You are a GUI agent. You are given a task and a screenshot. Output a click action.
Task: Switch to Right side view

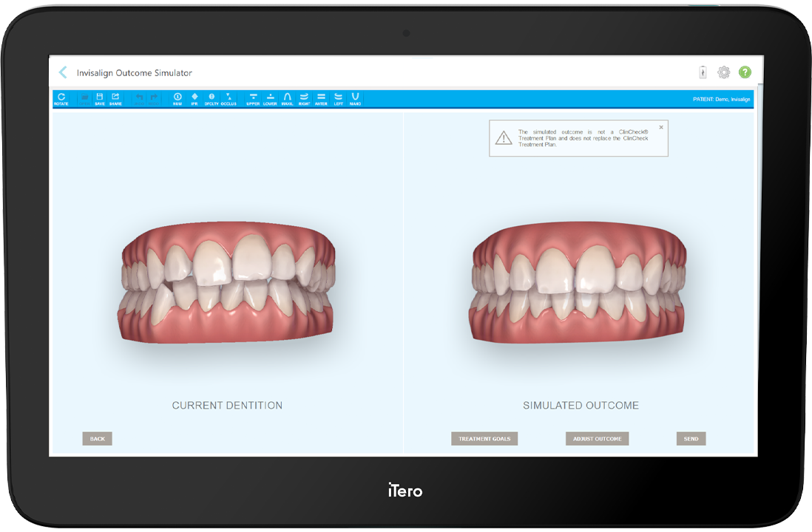pyautogui.click(x=304, y=99)
